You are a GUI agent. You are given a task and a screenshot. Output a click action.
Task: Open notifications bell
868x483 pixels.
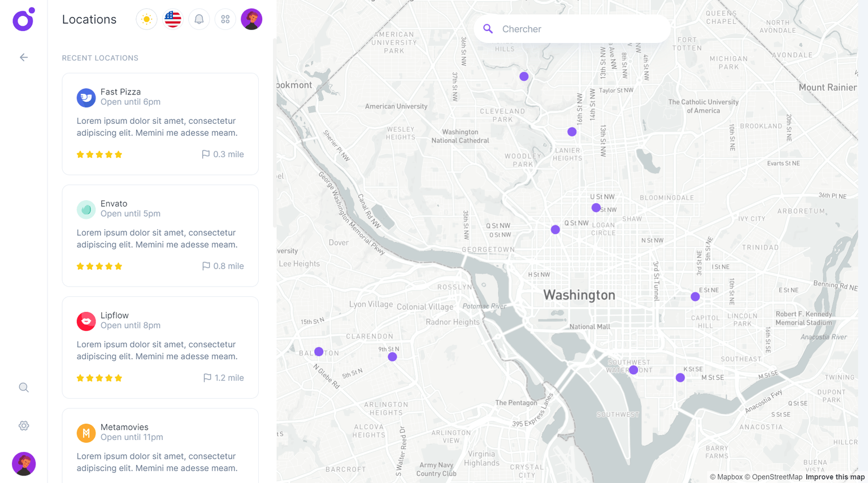199,19
